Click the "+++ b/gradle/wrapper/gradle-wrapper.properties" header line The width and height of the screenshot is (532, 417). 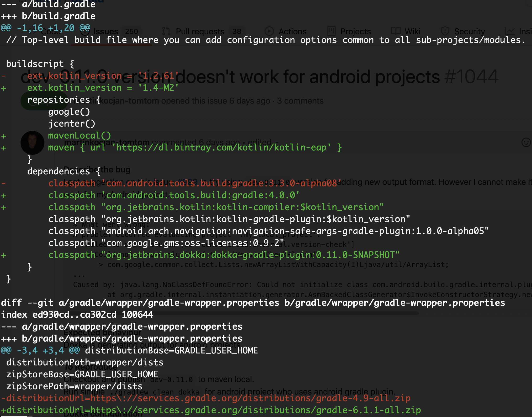coord(122,339)
